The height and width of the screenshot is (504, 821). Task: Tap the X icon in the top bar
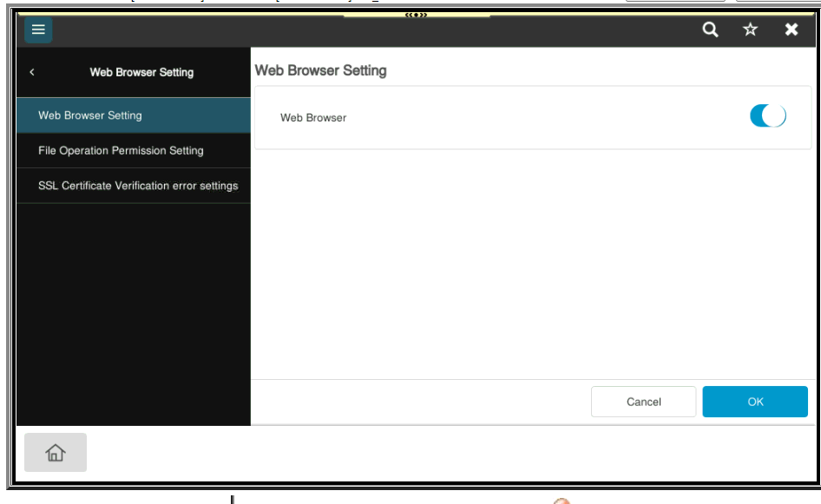pyautogui.click(x=791, y=29)
